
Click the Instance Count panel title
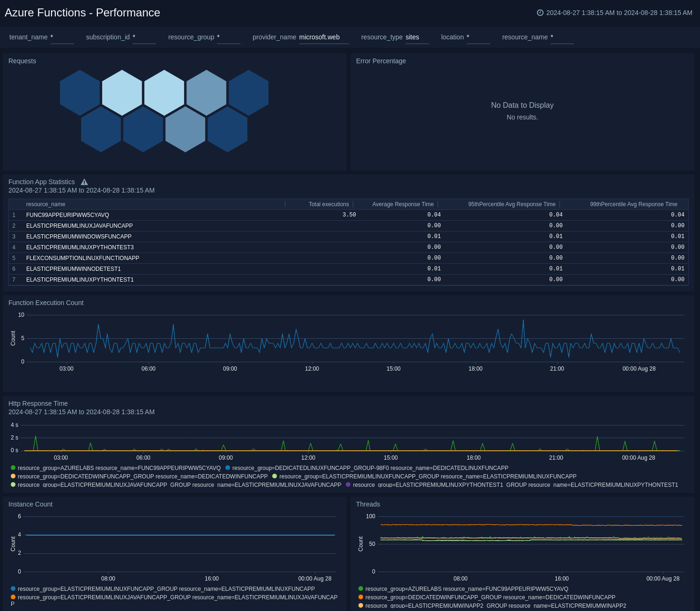click(30, 504)
